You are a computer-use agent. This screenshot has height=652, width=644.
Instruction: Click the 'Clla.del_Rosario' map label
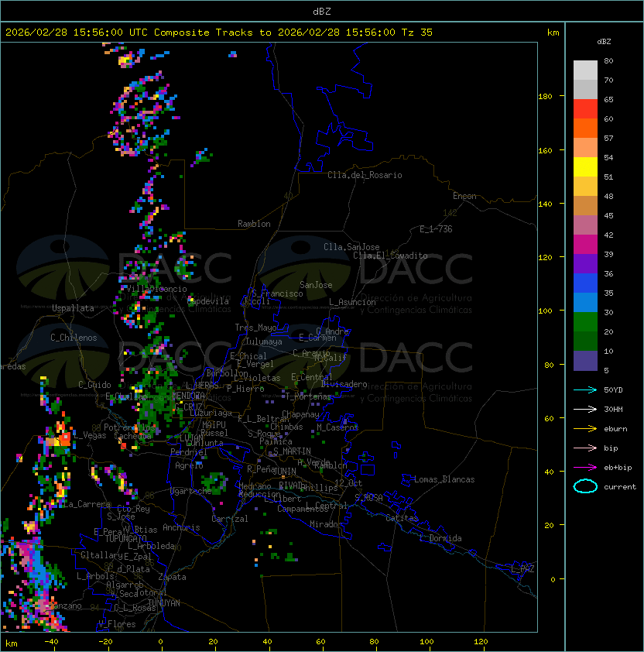(x=365, y=175)
